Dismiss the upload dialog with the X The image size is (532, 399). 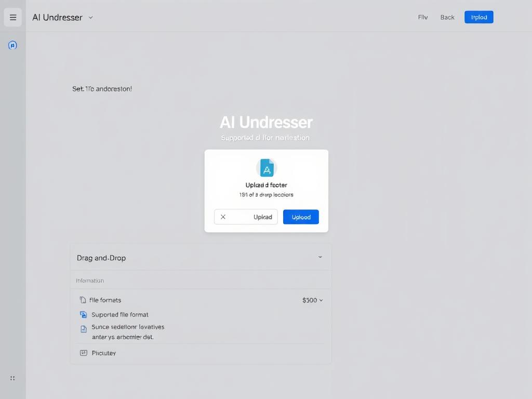[223, 217]
